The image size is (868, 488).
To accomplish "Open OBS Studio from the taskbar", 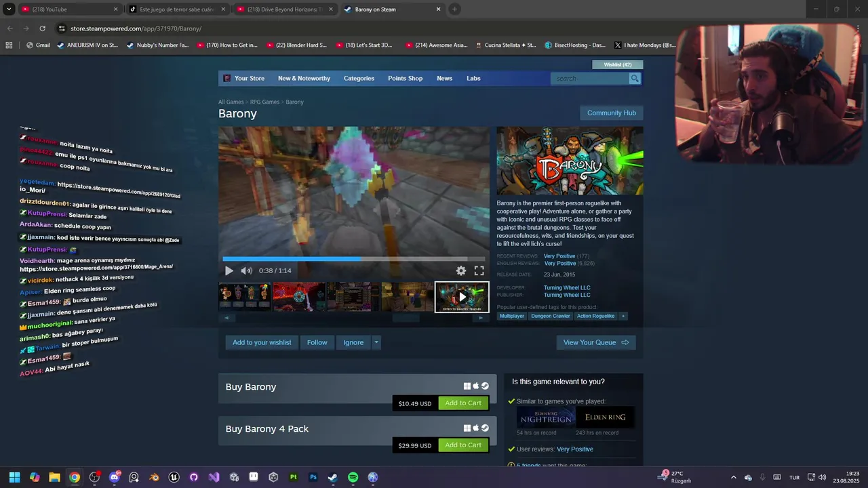I will 94,477.
